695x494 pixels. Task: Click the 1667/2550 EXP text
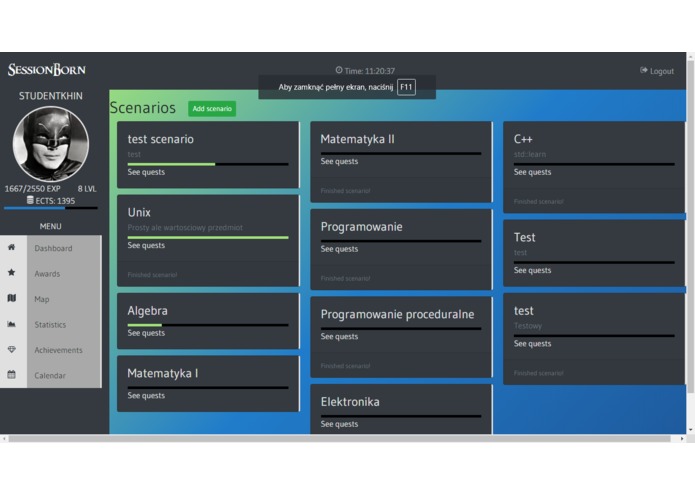[33, 188]
